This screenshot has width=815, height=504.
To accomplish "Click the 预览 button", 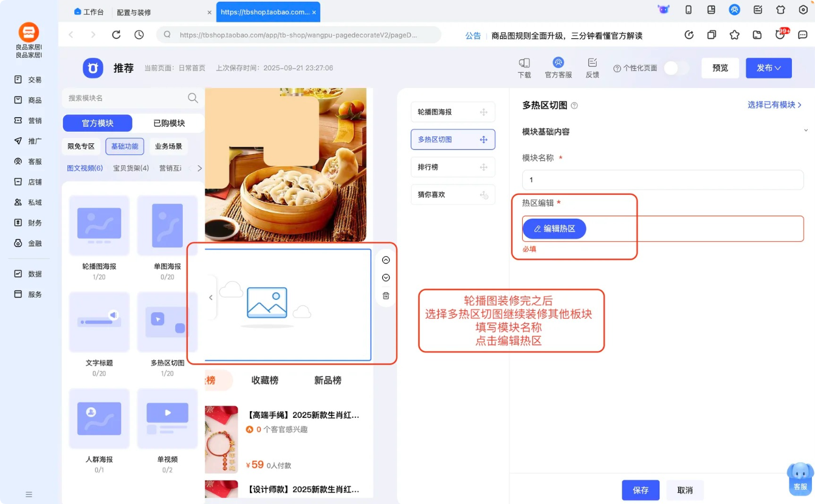I will pos(720,68).
